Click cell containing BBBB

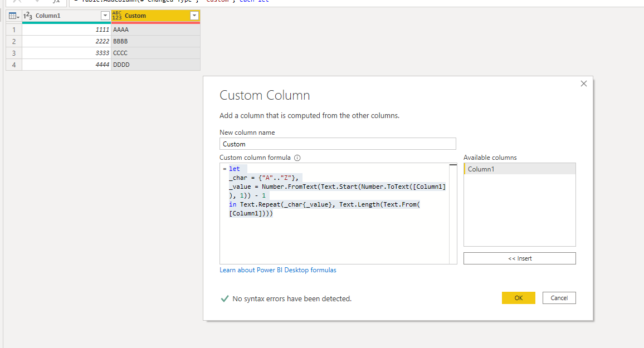(x=155, y=41)
